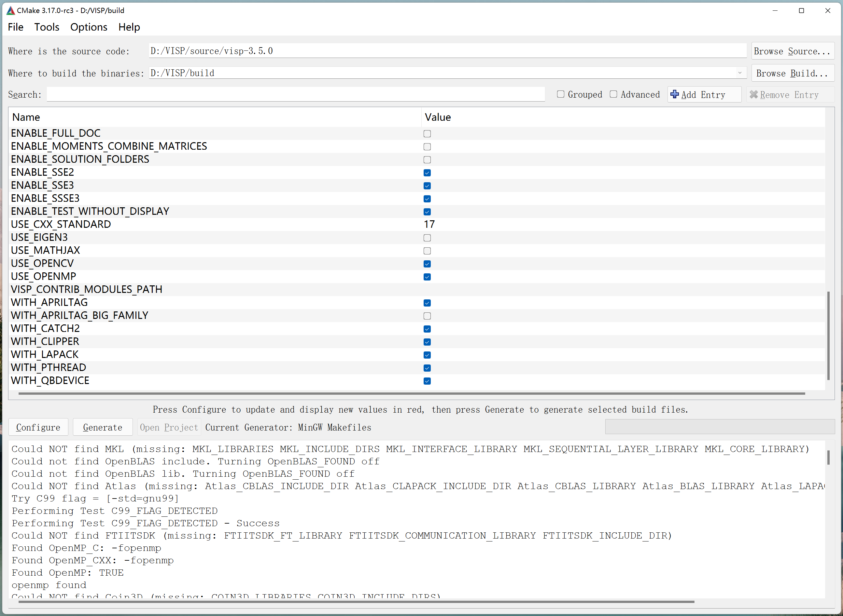Click the Configure button
The width and height of the screenshot is (843, 616).
pos(38,427)
